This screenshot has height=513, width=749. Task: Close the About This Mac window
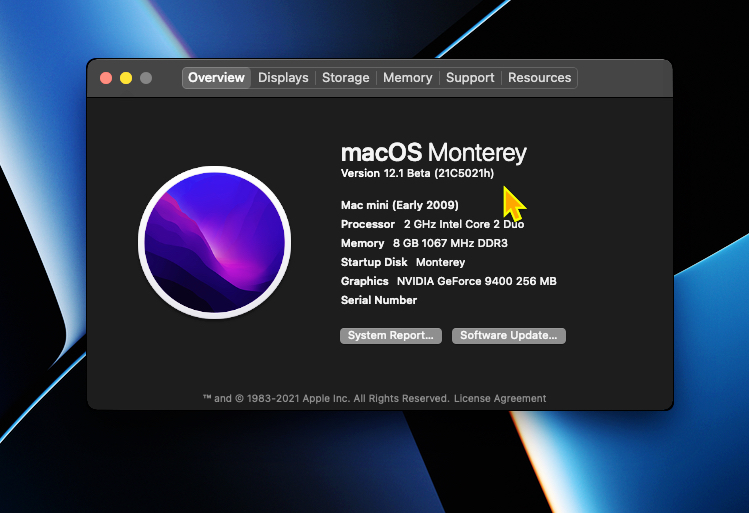106,78
